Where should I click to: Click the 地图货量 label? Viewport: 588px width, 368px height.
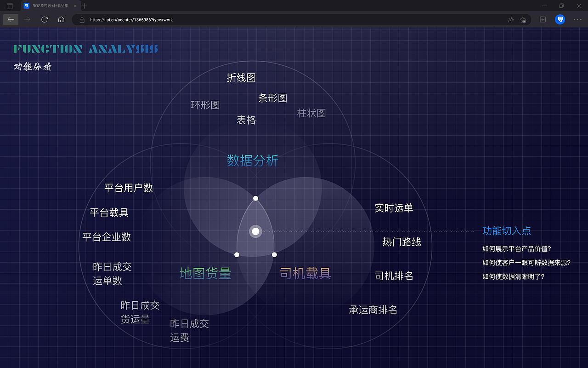click(x=205, y=273)
